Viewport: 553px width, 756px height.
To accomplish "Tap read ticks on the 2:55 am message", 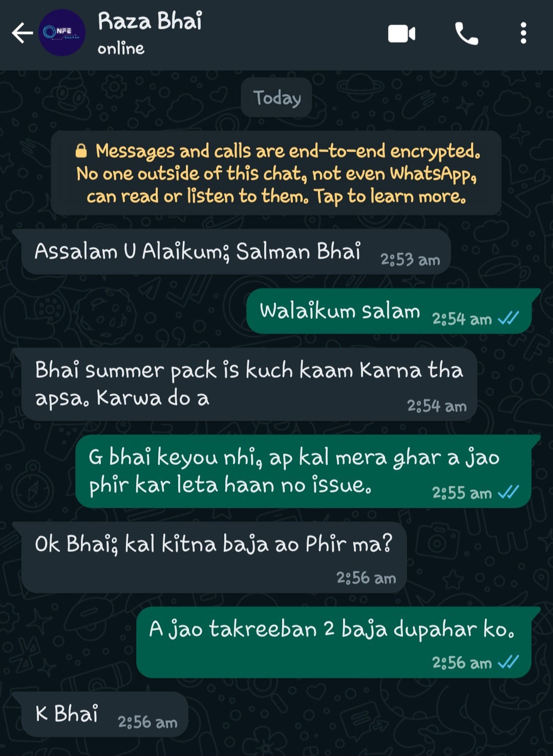I will coord(508,492).
